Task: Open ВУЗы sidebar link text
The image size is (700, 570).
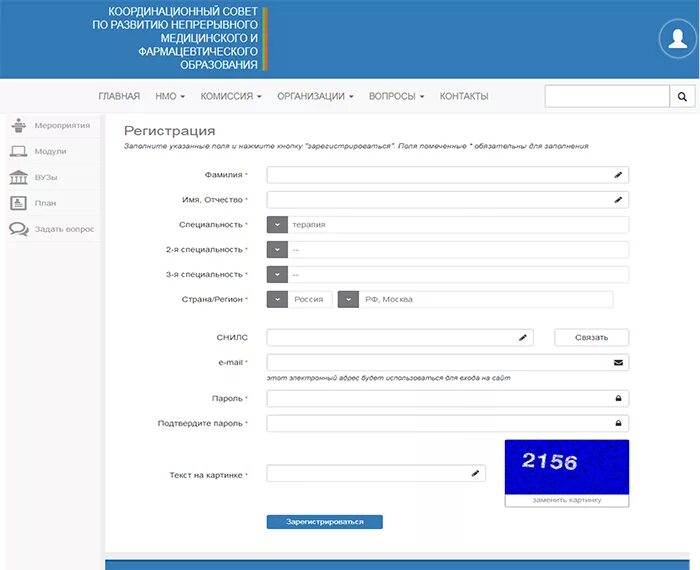Action: [46, 177]
